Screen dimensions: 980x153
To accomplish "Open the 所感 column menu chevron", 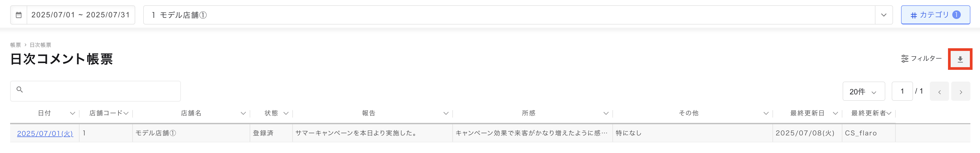I will point(606,114).
